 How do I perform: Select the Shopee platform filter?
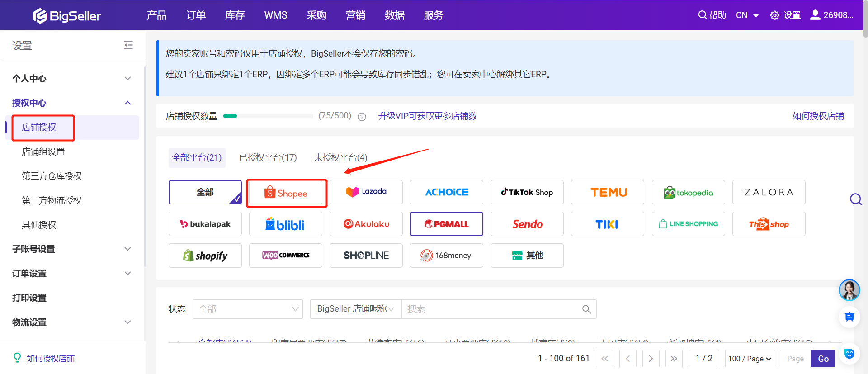[x=286, y=193]
